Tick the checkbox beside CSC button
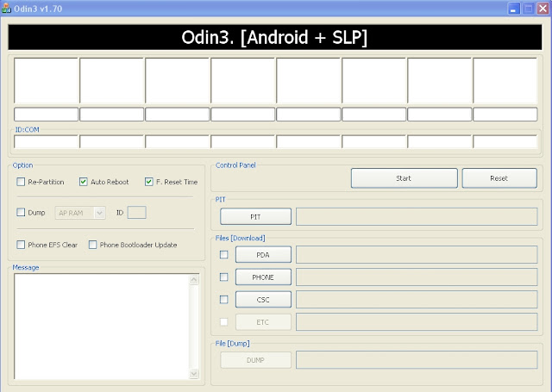 pyautogui.click(x=224, y=300)
